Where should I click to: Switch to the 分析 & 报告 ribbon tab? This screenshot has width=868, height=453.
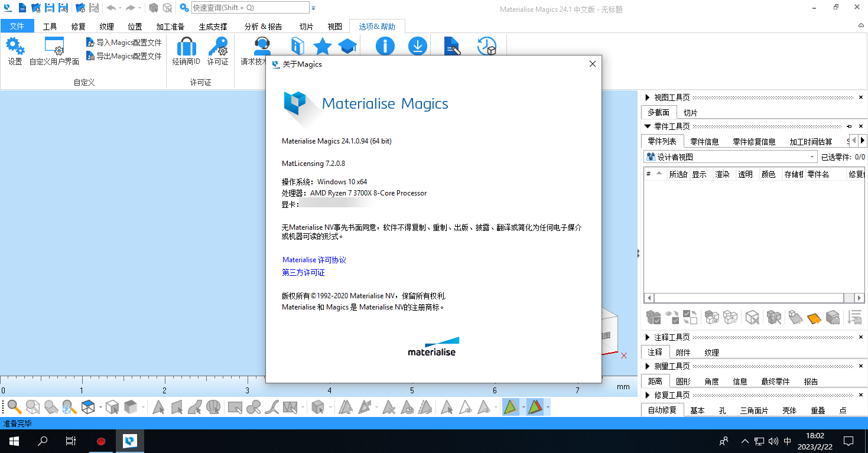[x=264, y=27]
